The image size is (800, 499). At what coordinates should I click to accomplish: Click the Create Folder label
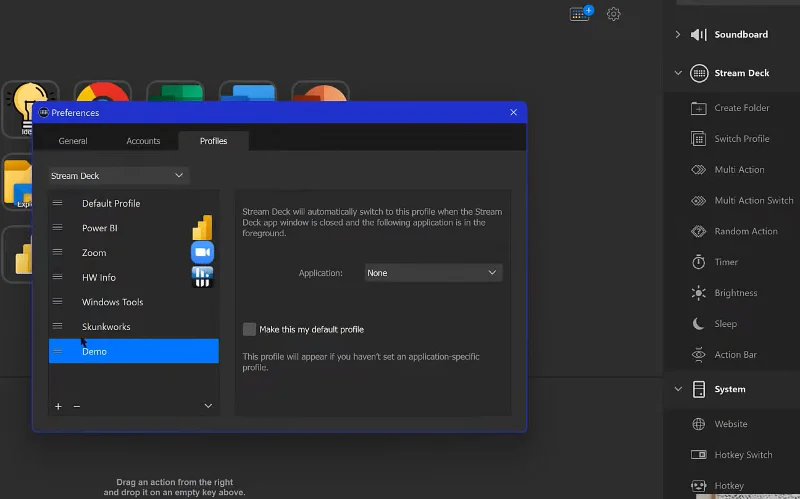741,108
